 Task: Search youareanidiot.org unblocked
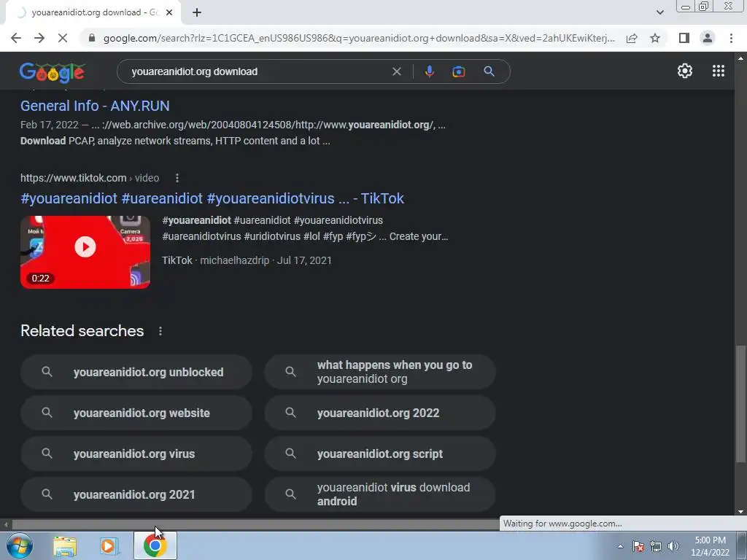(x=136, y=372)
